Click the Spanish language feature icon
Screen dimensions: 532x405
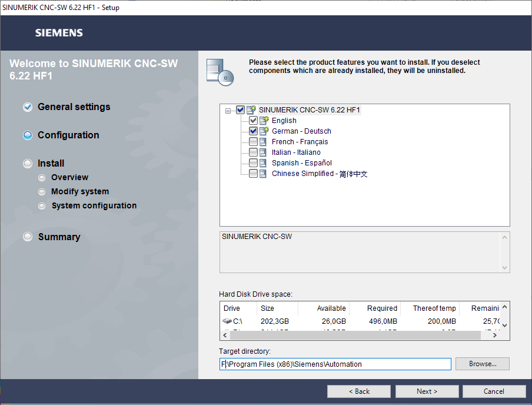pyautogui.click(x=263, y=163)
